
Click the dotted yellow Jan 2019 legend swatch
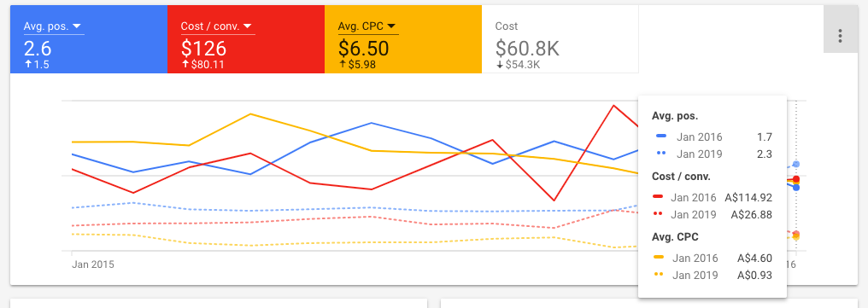(659, 274)
